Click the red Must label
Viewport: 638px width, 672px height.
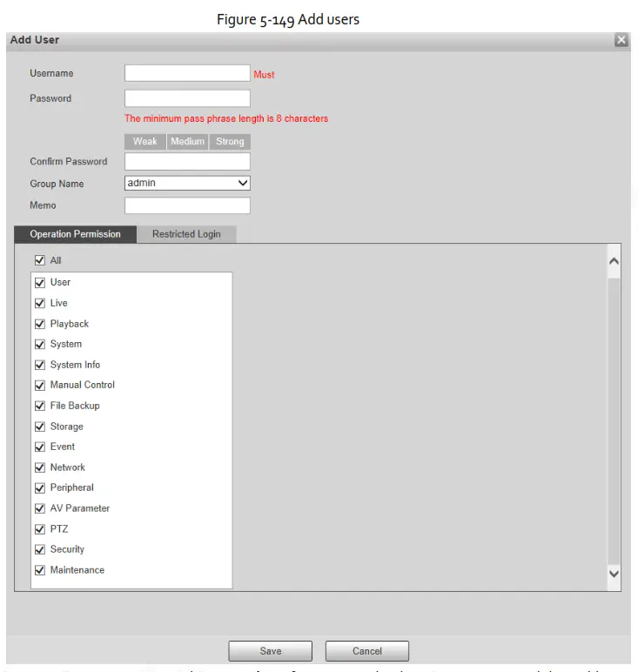[264, 75]
